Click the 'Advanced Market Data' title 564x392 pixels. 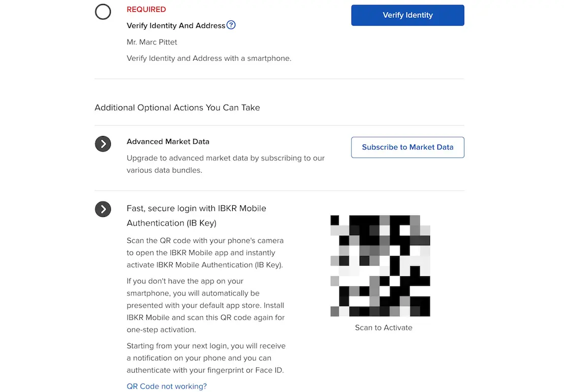[x=168, y=142]
